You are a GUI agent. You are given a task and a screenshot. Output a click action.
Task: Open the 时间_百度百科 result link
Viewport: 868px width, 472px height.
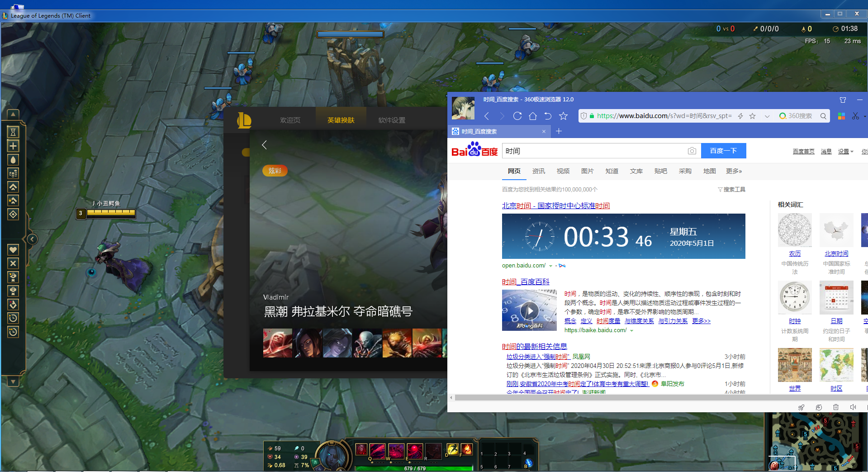[526, 281]
